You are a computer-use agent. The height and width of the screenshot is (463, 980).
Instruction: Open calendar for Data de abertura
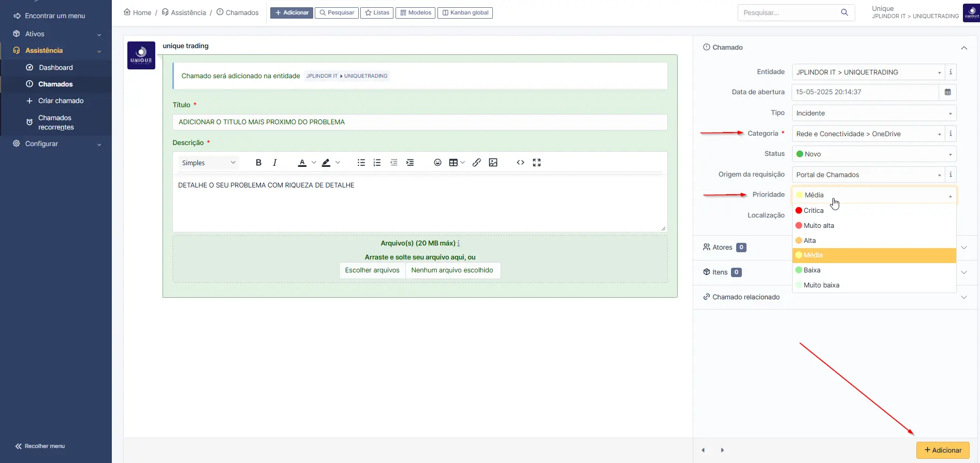pyautogui.click(x=947, y=92)
